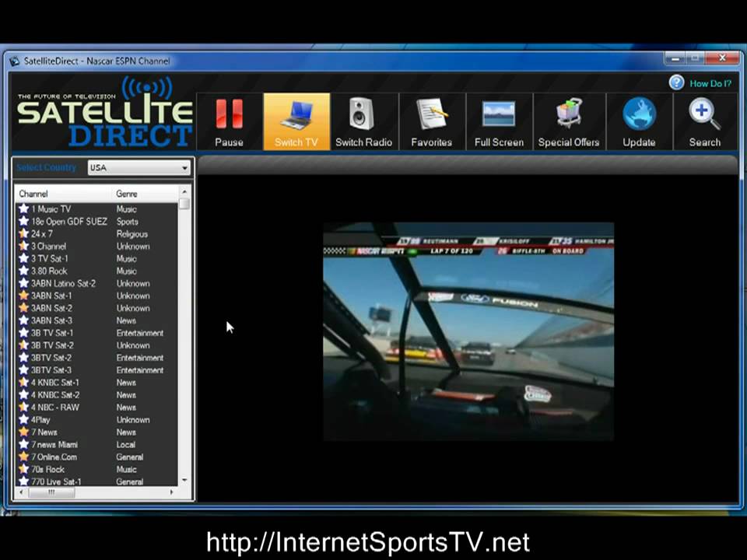Select channel 3ABN Sat-1

(96, 296)
